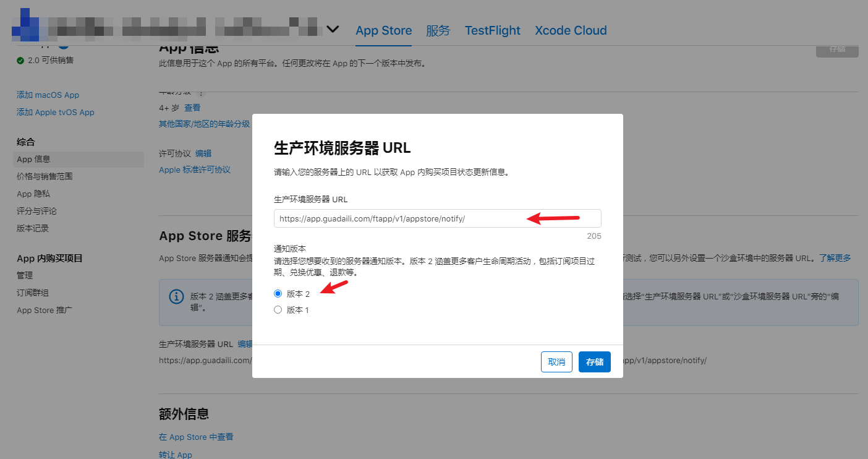Select the 版本 1 notification option

(278, 309)
